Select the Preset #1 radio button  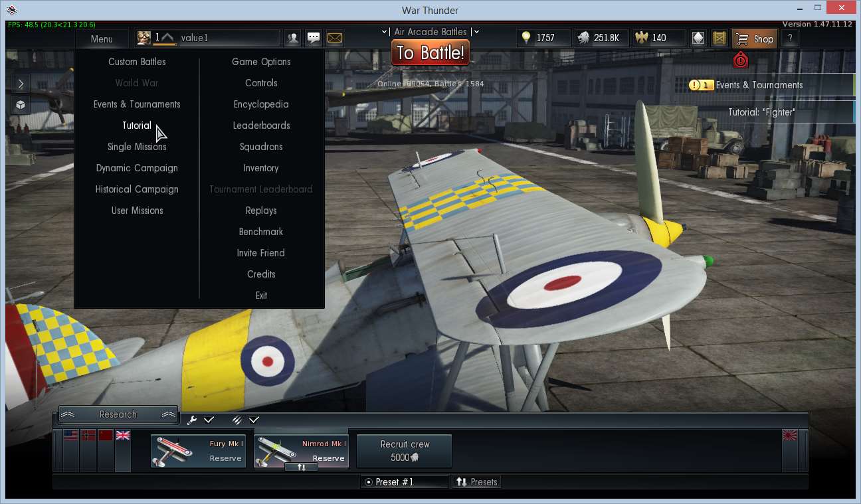369,482
